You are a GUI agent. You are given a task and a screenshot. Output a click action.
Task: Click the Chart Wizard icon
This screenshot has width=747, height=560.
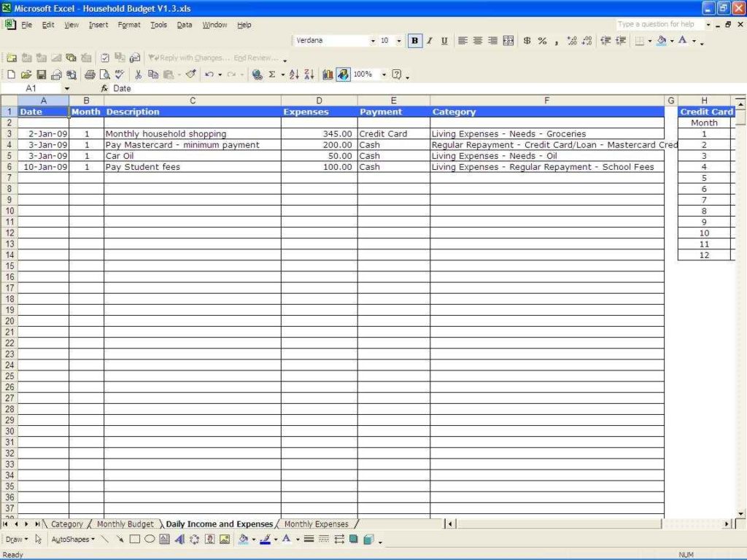pos(328,74)
